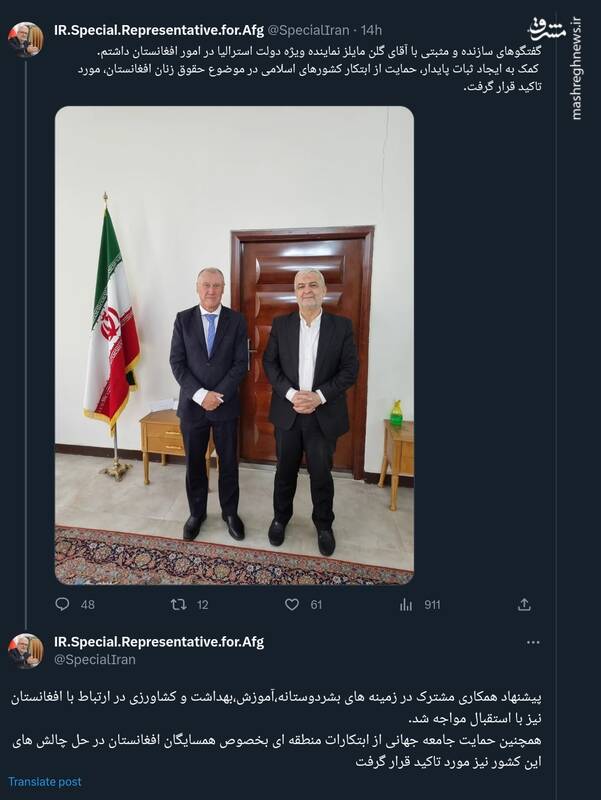
Task: View analytics icon showing 911 views
Action: click(x=406, y=604)
